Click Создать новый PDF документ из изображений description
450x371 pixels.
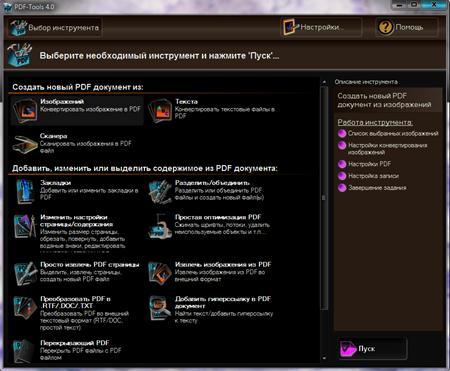point(384,100)
